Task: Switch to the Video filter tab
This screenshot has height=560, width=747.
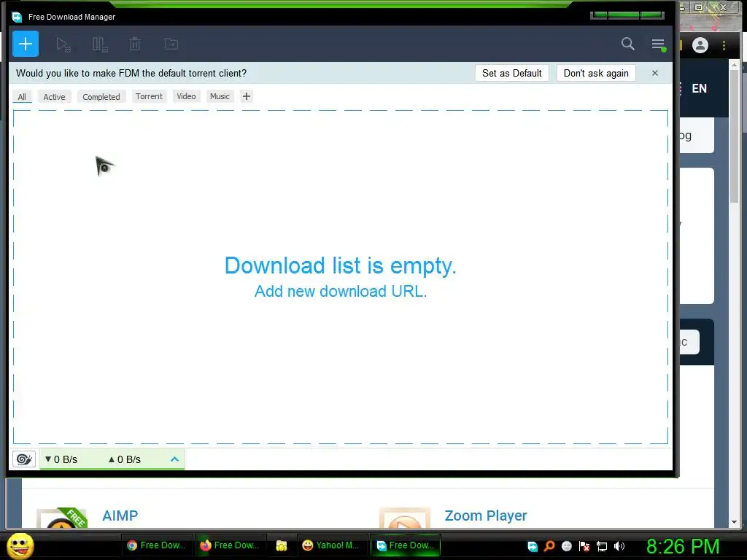Action: (x=186, y=96)
